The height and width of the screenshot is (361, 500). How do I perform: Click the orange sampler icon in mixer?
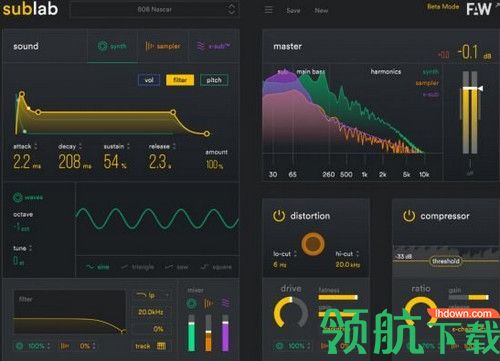click(x=208, y=303)
